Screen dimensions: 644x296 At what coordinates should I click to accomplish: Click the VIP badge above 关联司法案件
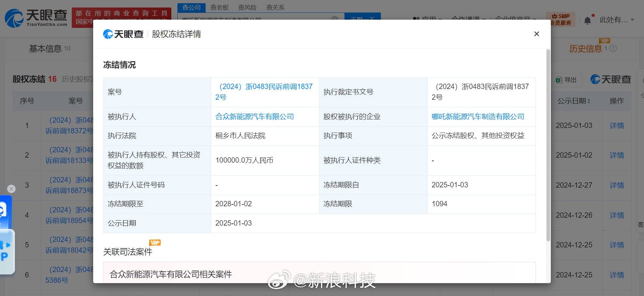(x=155, y=242)
